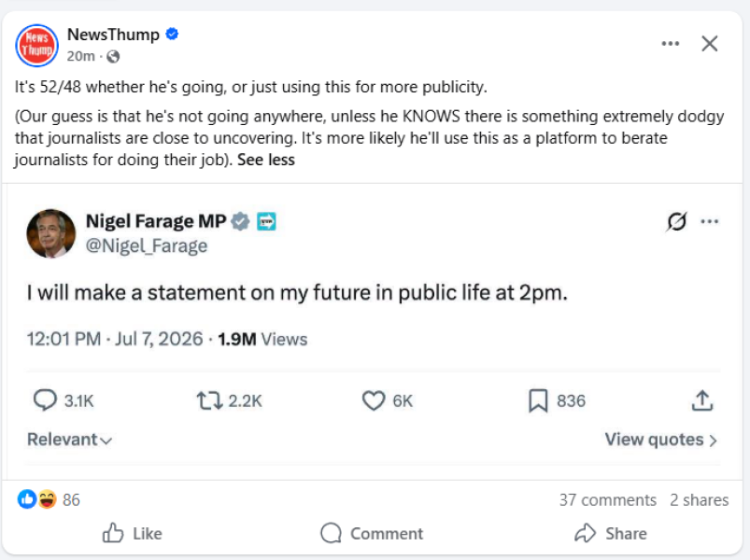750x560 pixels.
Task: Expand the Relevant sort dropdown
Action: [70, 440]
